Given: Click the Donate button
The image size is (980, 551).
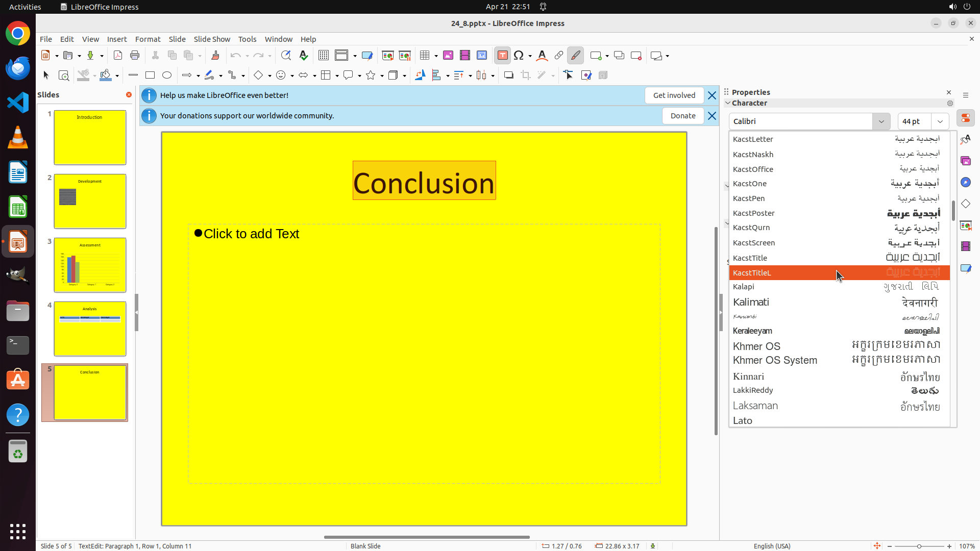Looking at the screenshot, I should pos(682,116).
